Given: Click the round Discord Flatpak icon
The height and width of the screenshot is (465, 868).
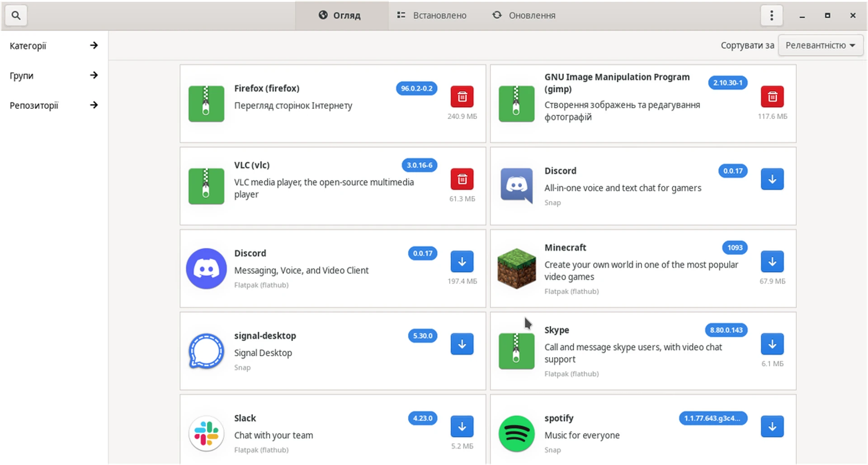Looking at the screenshot, I should (206, 269).
